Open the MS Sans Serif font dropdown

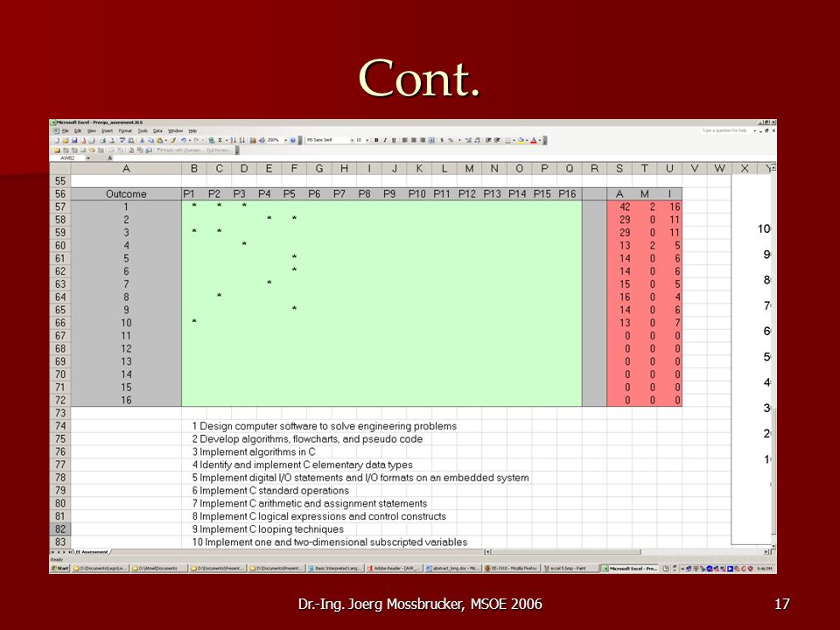(x=352, y=140)
